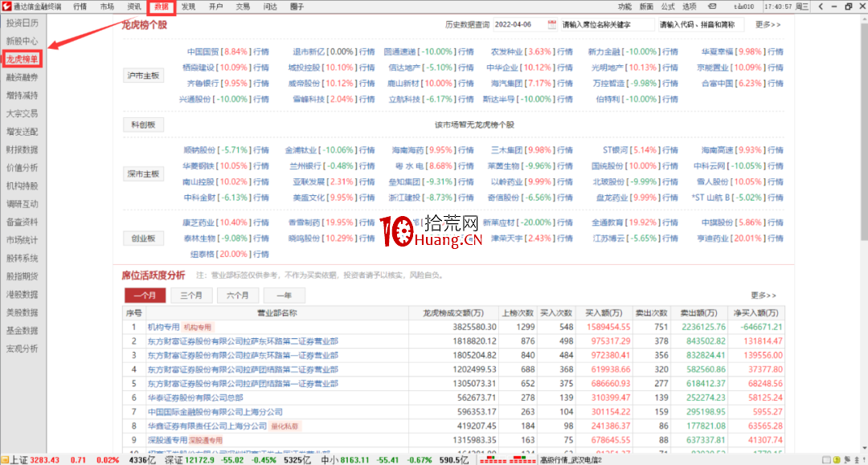The image size is (868, 465).
Task: Click the first small icon at status bar right
Action: tap(826, 460)
